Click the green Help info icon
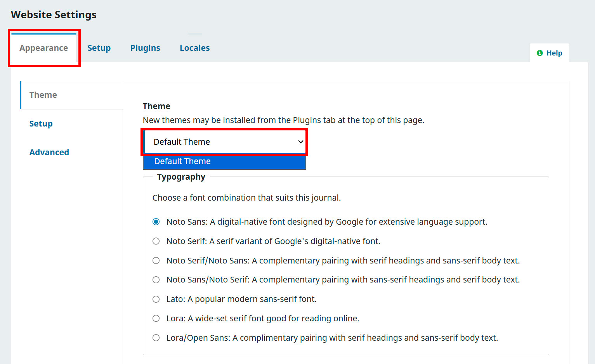 [539, 53]
